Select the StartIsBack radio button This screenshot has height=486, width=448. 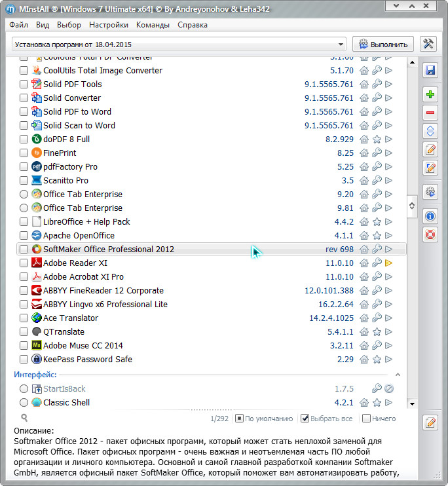coord(24,388)
